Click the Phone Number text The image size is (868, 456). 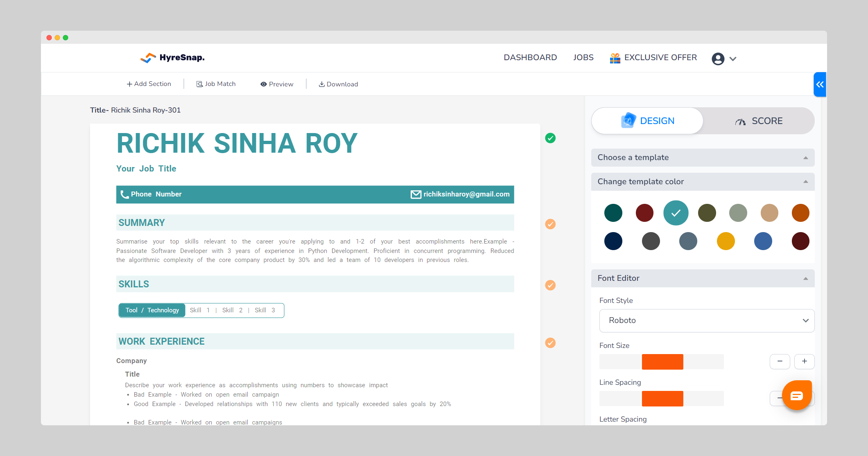click(156, 194)
